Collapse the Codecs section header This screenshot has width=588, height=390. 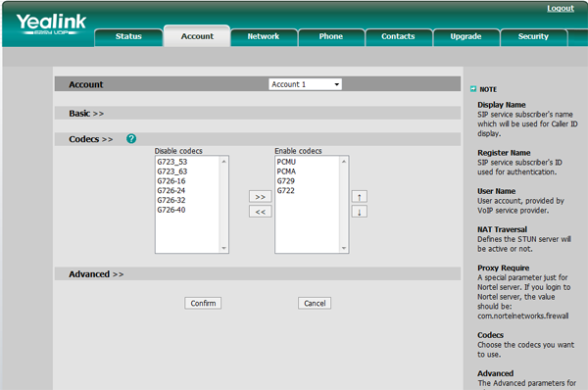click(91, 139)
